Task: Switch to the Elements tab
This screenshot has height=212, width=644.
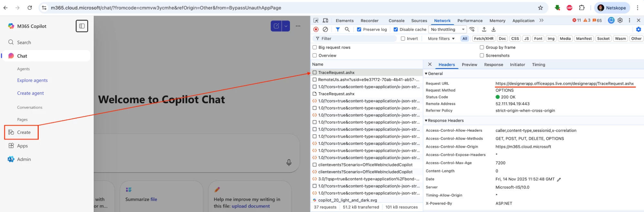Action: pos(344,21)
